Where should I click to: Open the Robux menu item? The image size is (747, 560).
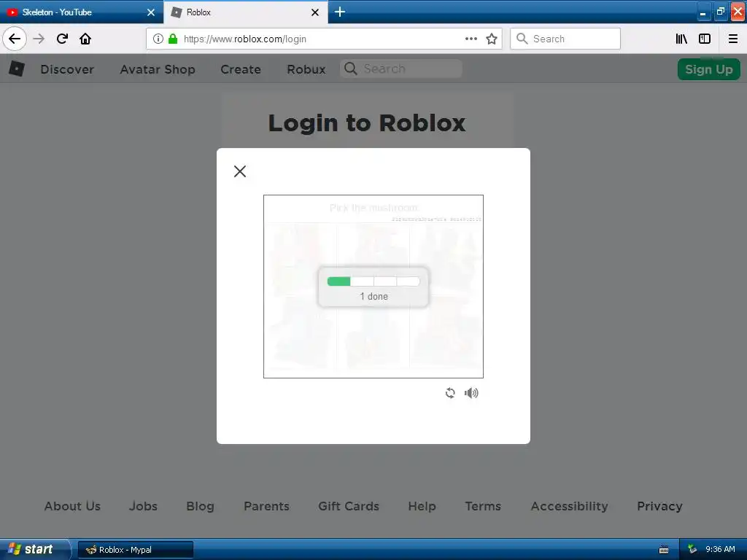tap(306, 69)
